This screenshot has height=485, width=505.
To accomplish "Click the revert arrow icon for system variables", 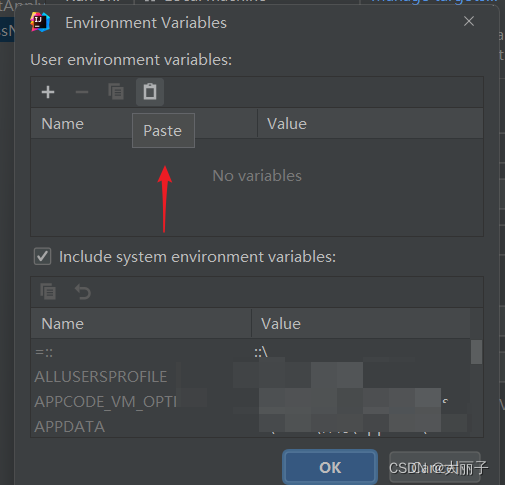I will pos(82,292).
